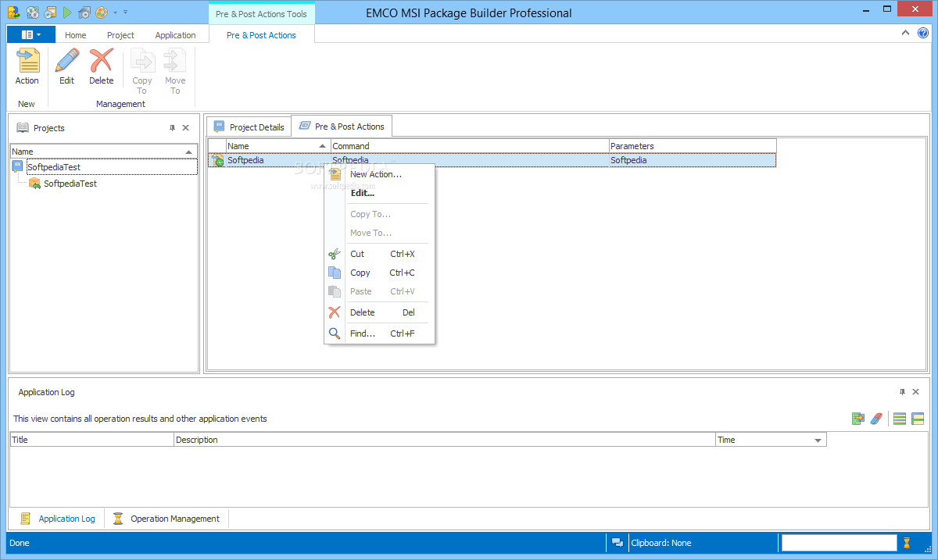Click the Title column header in log
938x560 pixels.
click(x=91, y=440)
